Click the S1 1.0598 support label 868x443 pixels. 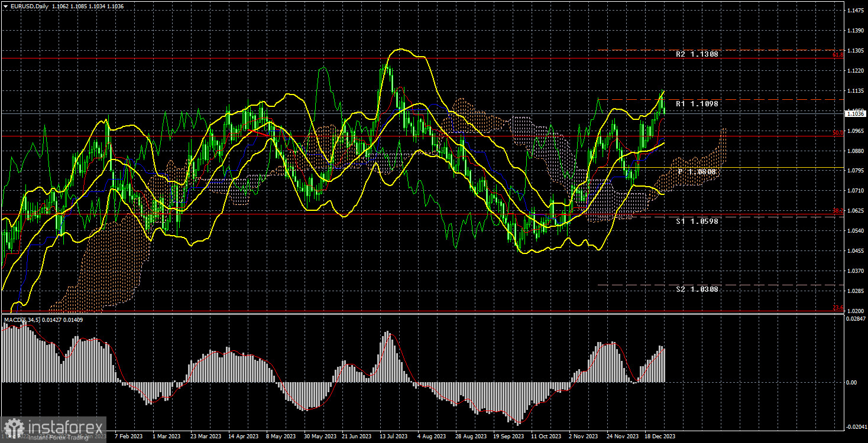[698, 221]
